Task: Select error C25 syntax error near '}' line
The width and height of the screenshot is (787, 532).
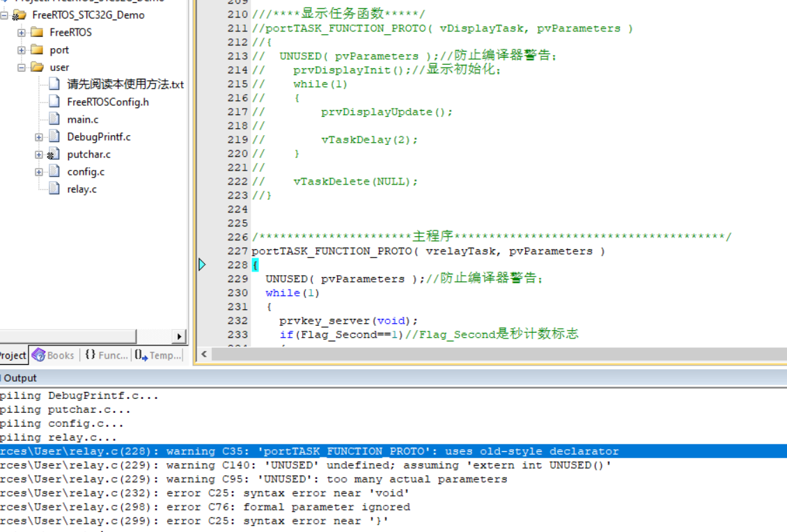Action: [194, 521]
